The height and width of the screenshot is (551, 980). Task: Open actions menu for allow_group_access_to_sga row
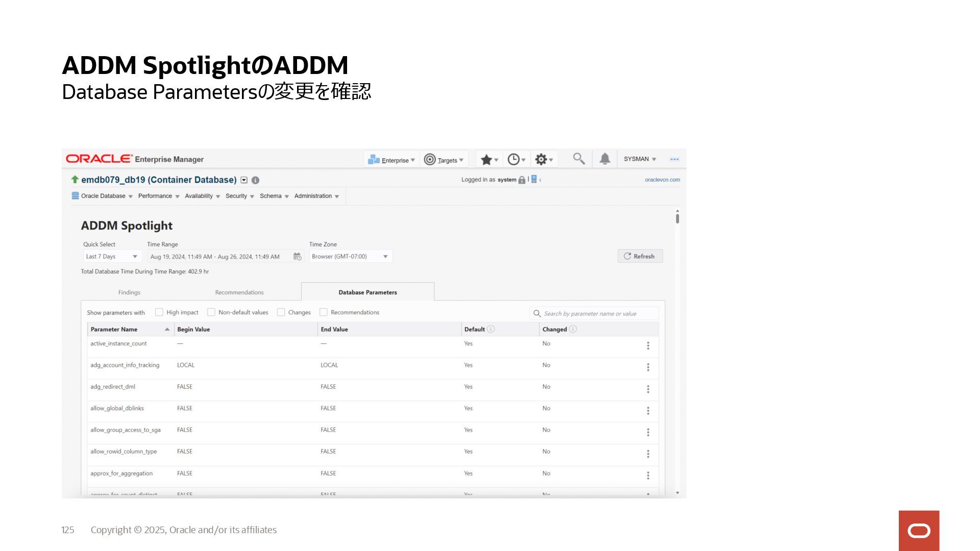tap(648, 432)
